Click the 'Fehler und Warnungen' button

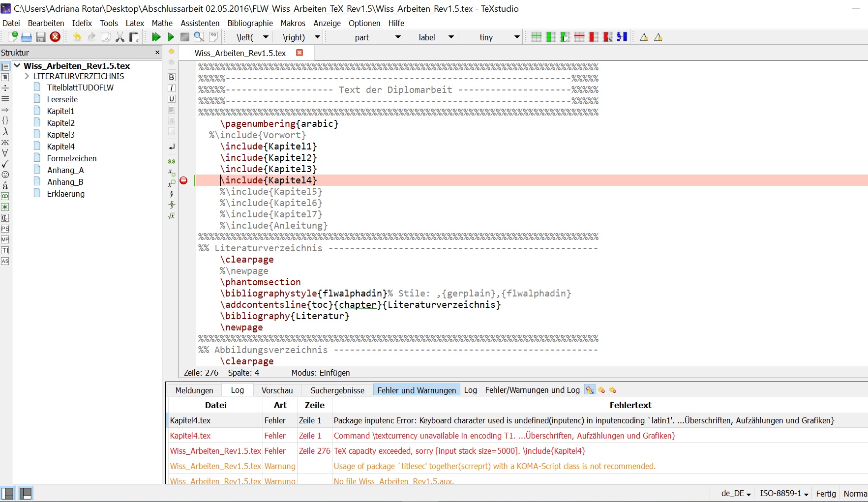click(417, 390)
